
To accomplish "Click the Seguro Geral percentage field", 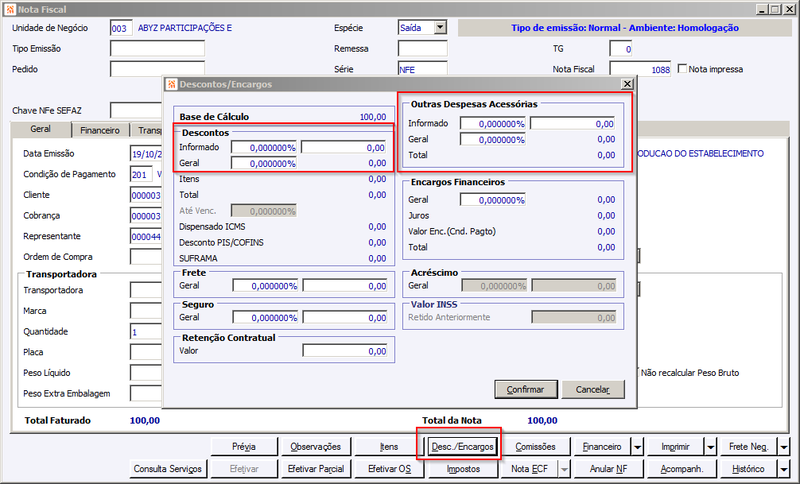I will tap(265, 317).
